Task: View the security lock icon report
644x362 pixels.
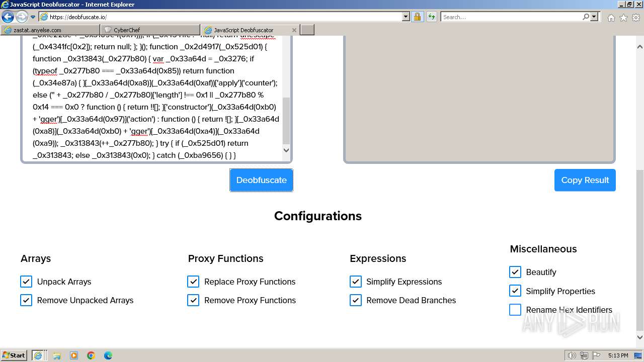Action: [x=417, y=17]
